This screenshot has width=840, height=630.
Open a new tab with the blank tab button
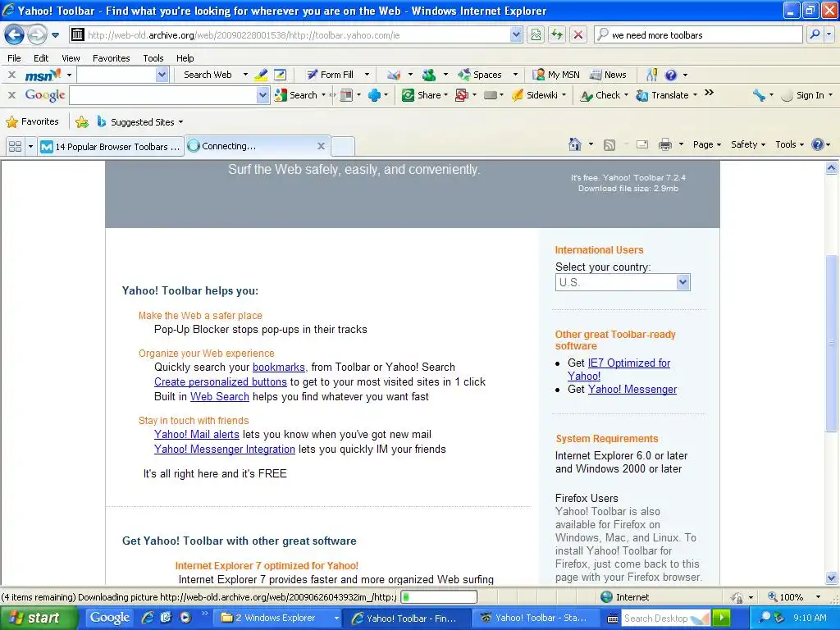pos(343,146)
